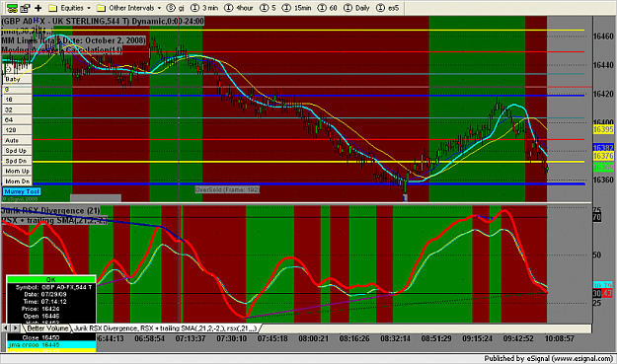
Task: Click the 'Published by eSignal' footer text
Action: click(x=549, y=358)
